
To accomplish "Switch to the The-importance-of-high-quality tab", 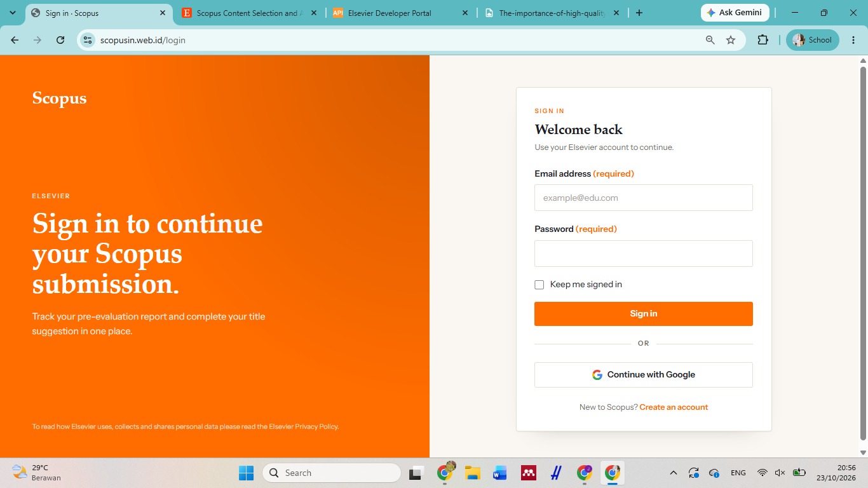I will click(552, 13).
